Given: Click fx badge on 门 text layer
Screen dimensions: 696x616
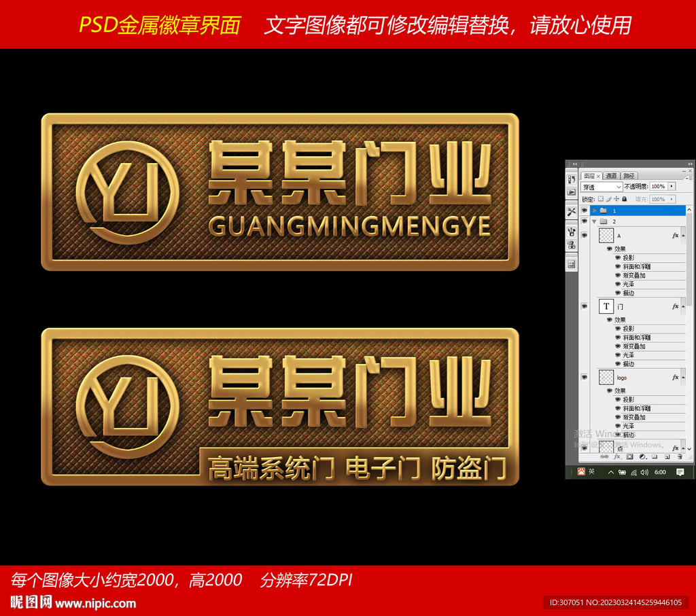Looking at the screenshot, I should pos(675,306).
